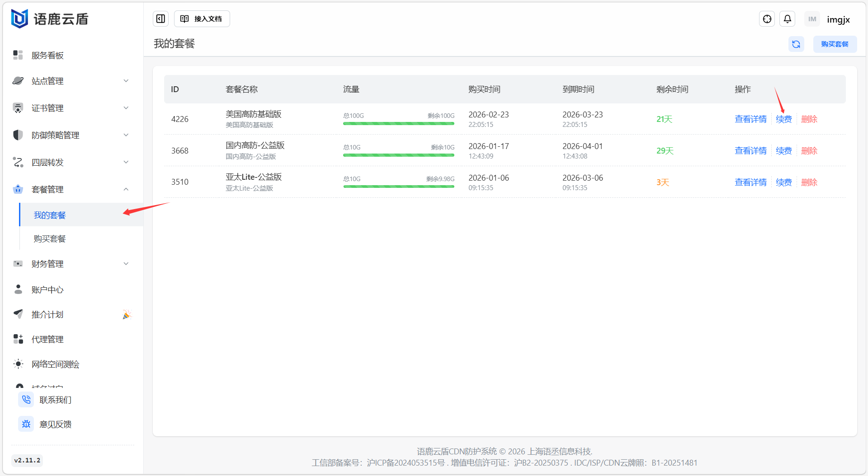Screen dimensions: 868x476
Task: Click the 服务看板 dashboard icon
Action: pos(18,55)
